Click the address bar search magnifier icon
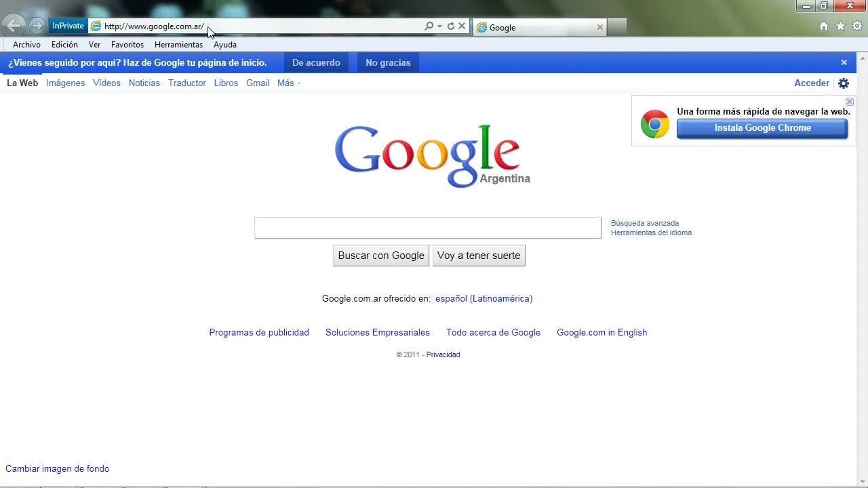 pyautogui.click(x=429, y=26)
